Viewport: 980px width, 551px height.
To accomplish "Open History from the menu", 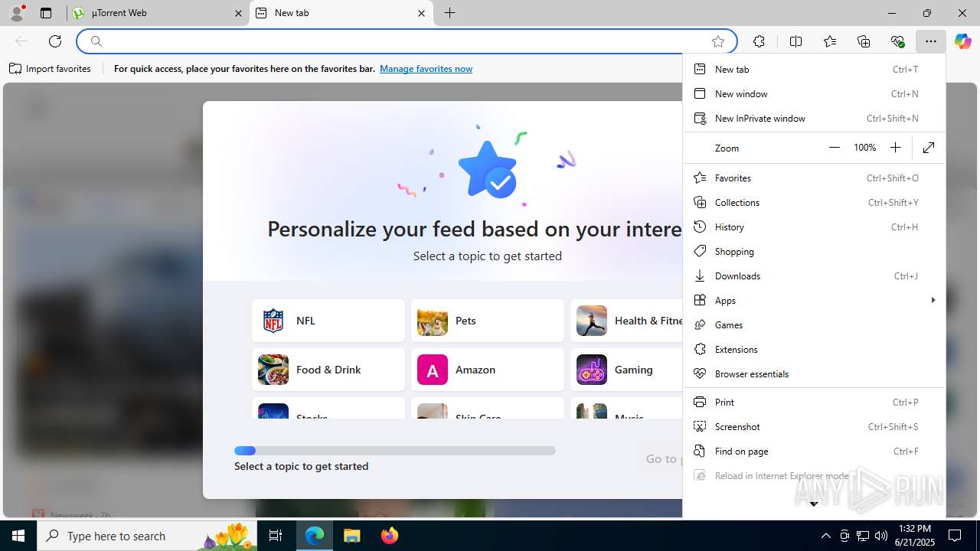I will pyautogui.click(x=814, y=227).
